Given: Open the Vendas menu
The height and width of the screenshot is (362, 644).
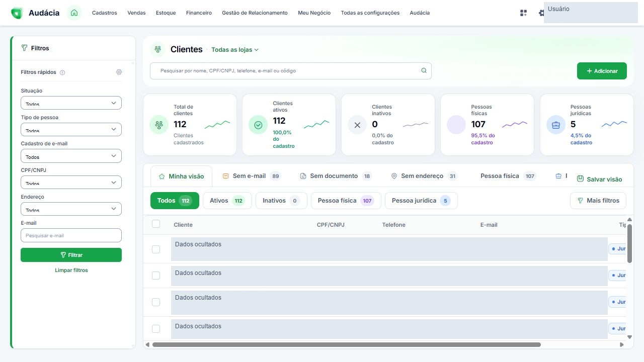Looking at the screenshot, I should pos(136,13).
